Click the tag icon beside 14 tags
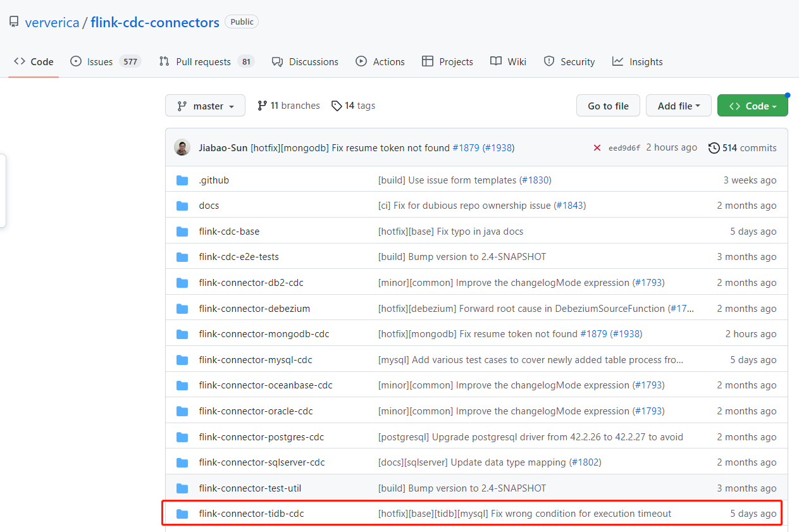This screenshot has width=799, height=532. [337, 106]
